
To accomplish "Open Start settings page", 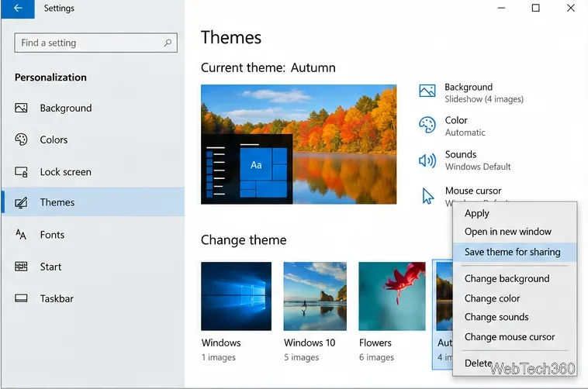I will tap(92, 267).
